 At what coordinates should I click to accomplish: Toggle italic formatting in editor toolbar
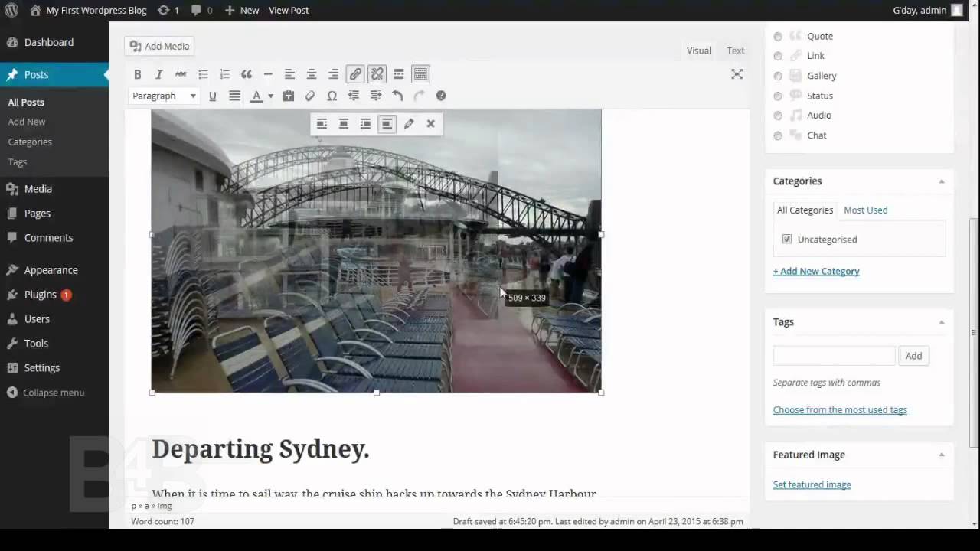tap(159, 74)
